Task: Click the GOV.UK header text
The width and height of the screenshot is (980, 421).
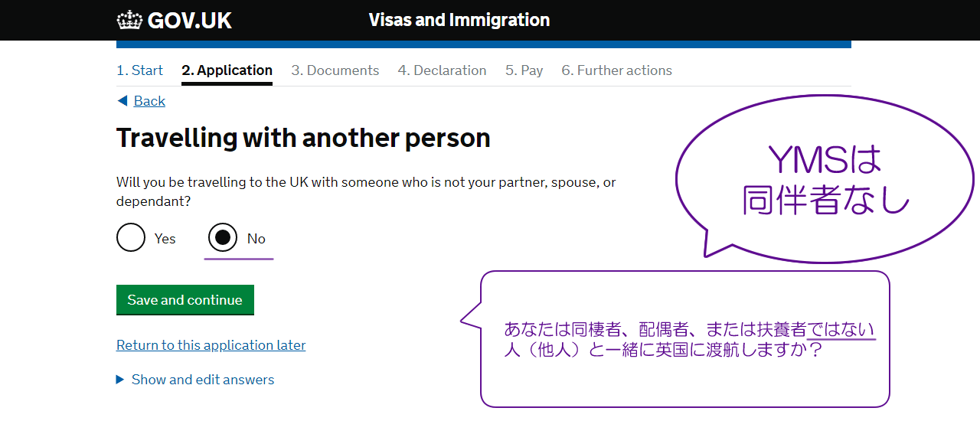Action: (190, 21)
